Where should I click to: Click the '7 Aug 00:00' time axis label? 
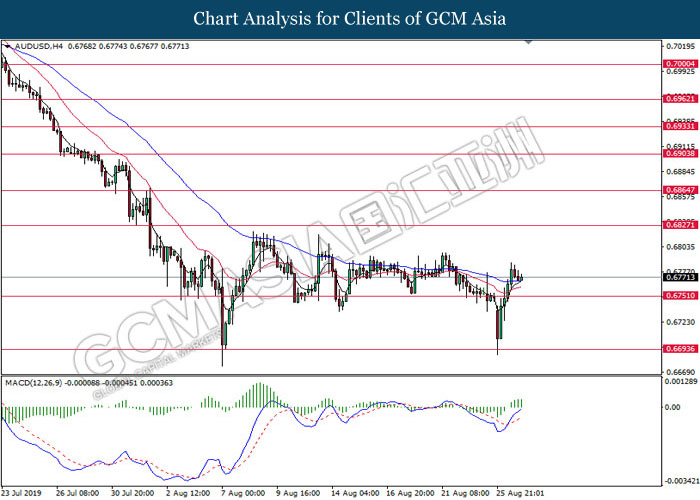[243, 493]
